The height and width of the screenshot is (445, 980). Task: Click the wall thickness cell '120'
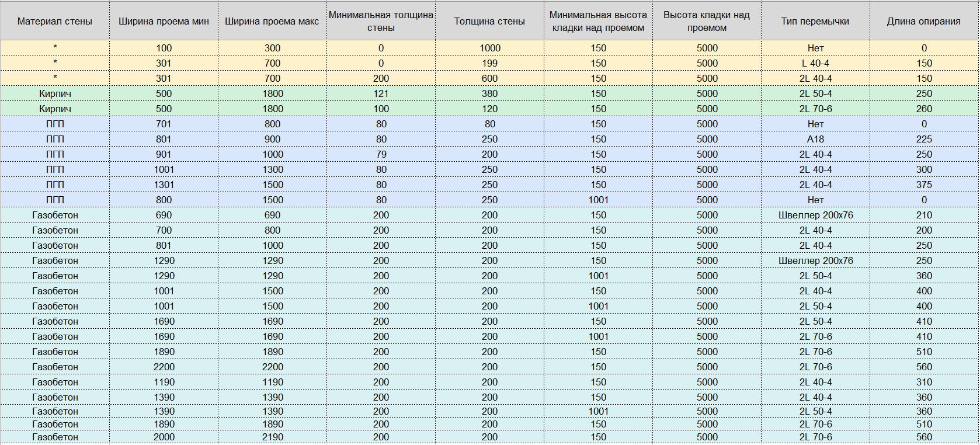489,109
